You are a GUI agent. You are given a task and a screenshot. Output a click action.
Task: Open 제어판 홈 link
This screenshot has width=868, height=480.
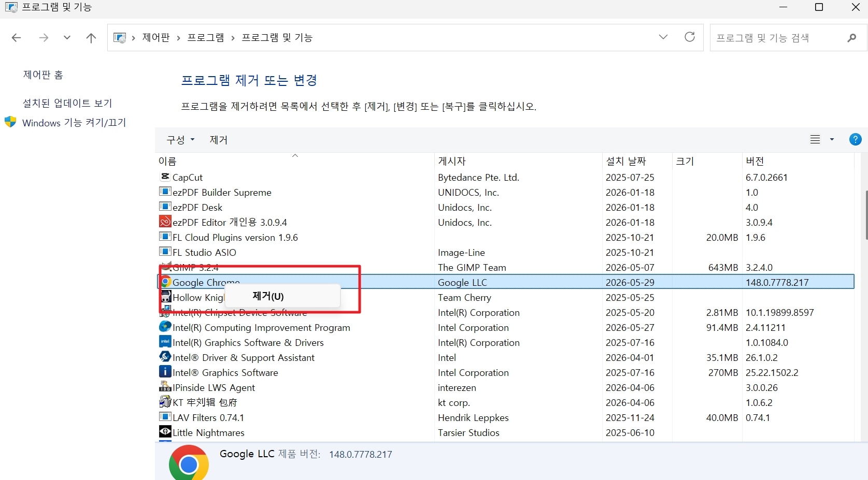pos(43,75)
